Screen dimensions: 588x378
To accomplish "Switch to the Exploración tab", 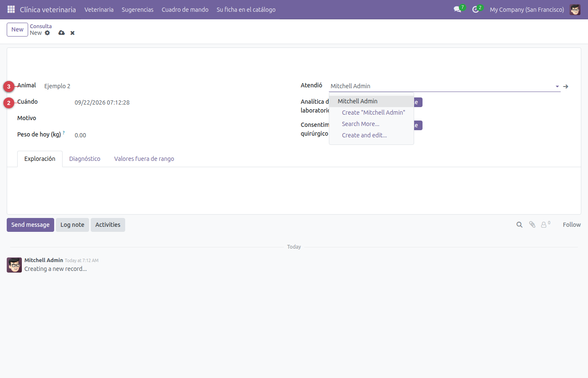I will click(40, 159).
